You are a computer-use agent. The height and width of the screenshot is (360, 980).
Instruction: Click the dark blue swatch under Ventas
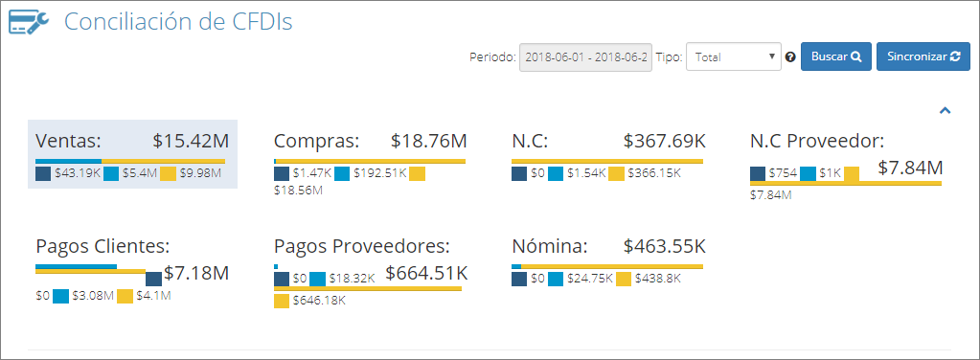pyautogui.click(x=43, y=173)
